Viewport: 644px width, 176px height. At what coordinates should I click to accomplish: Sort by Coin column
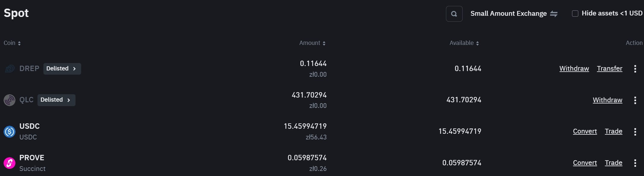[x=12, y=43]
